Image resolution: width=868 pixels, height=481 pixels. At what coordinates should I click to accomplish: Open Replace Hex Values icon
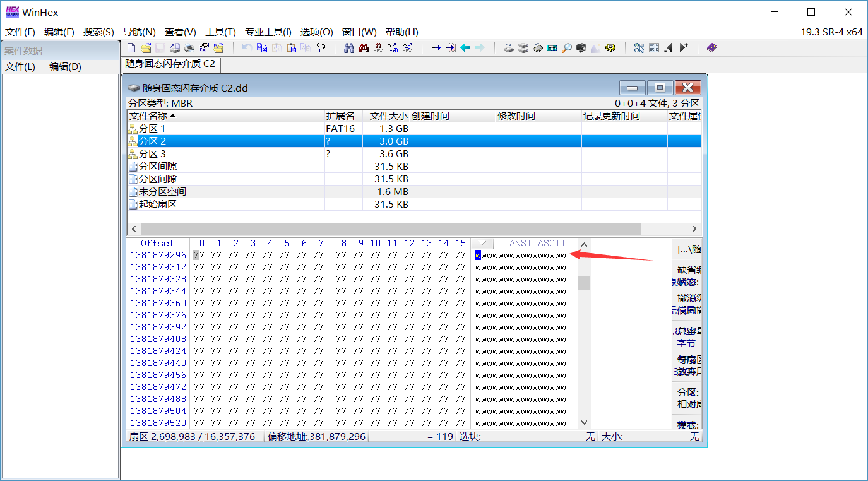(407, 47)
